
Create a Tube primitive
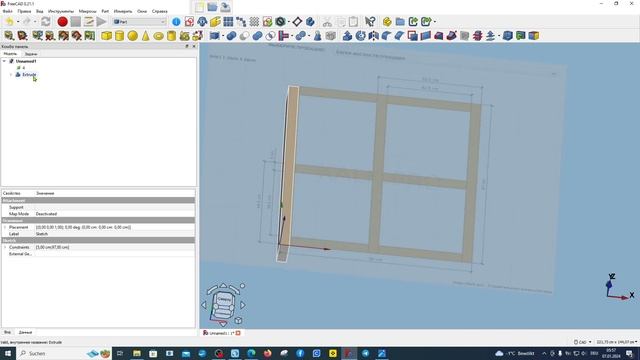tap(171, 36)
